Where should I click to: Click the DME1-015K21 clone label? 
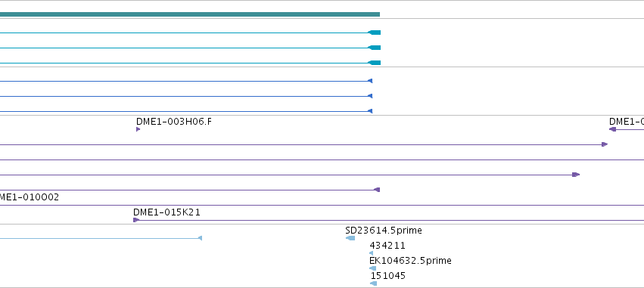(x=166, y=212)
